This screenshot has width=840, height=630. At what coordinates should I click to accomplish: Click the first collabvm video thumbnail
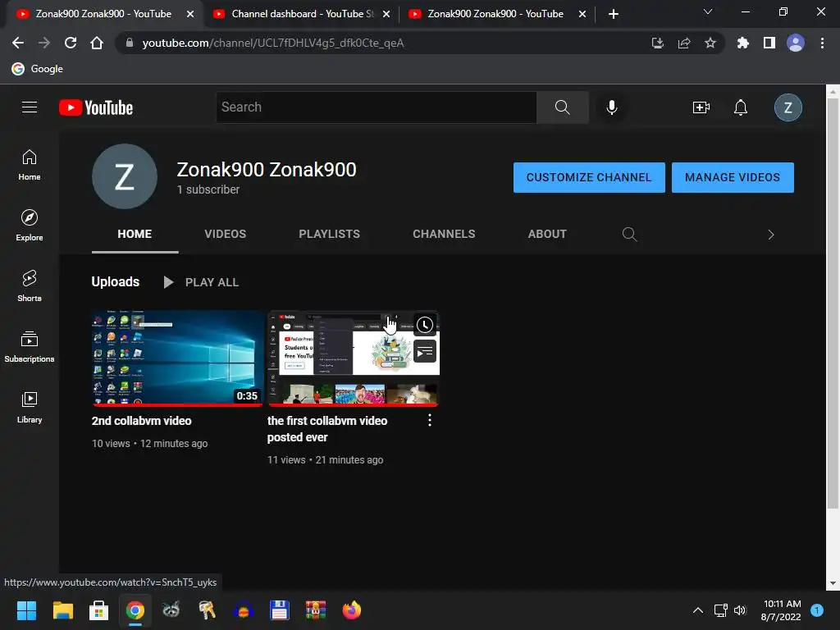point(353,358)
